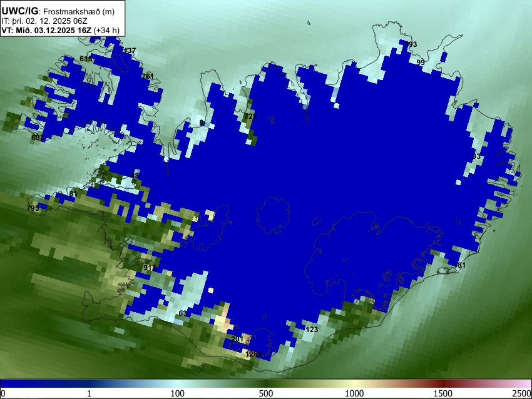Click the map value '63'
The height and width of the screenshot is (399, 532).
[x=183, y=313]
